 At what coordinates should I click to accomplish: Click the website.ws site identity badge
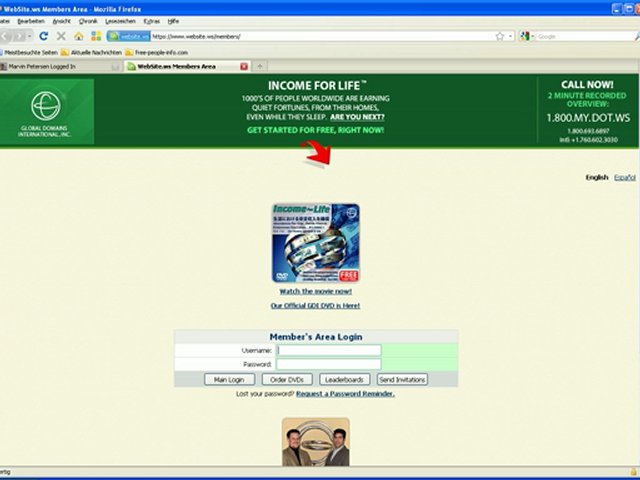(127, 36)
